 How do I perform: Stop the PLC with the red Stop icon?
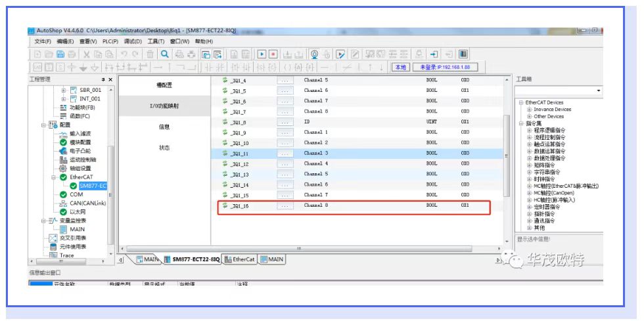(273, 54)
